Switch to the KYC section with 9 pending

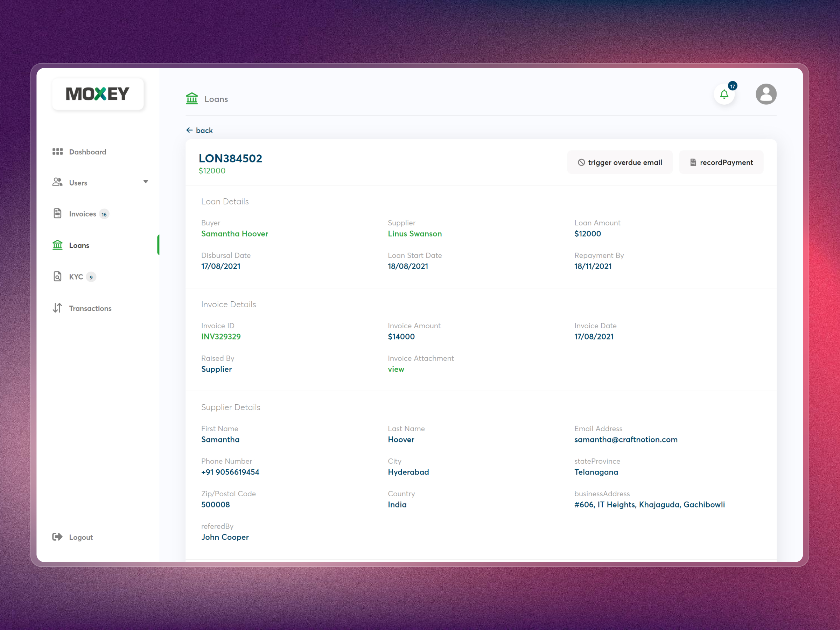pos(77,276)
